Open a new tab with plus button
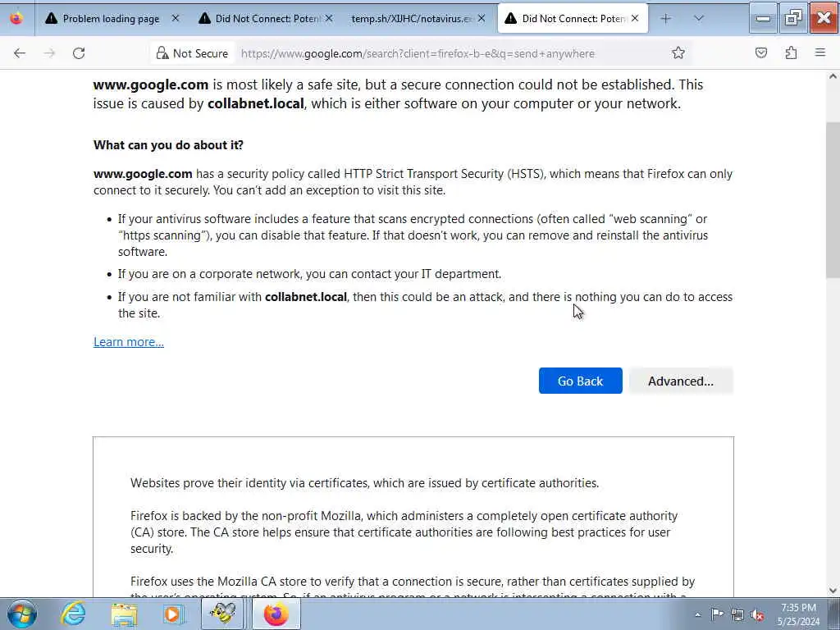This screenshot has height=630, width=840. [x=666, y=19]
